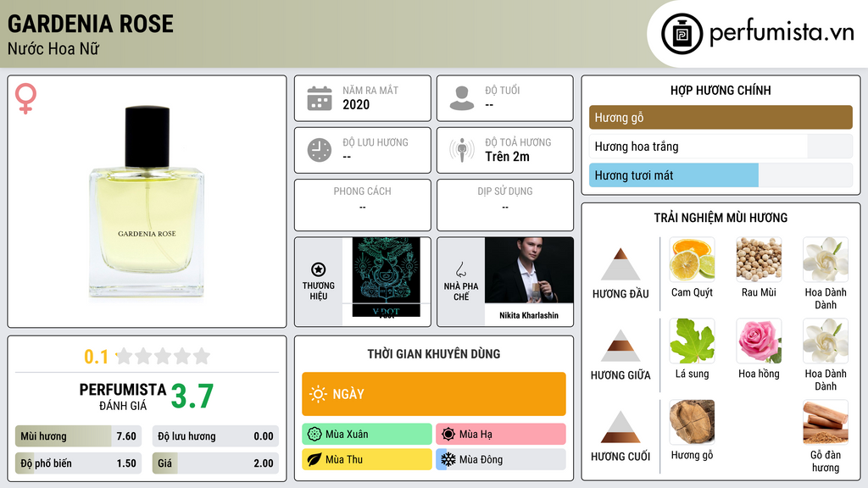Open the Cam Quýt citrus note image
868x488 pixels.
pos(692,259)
